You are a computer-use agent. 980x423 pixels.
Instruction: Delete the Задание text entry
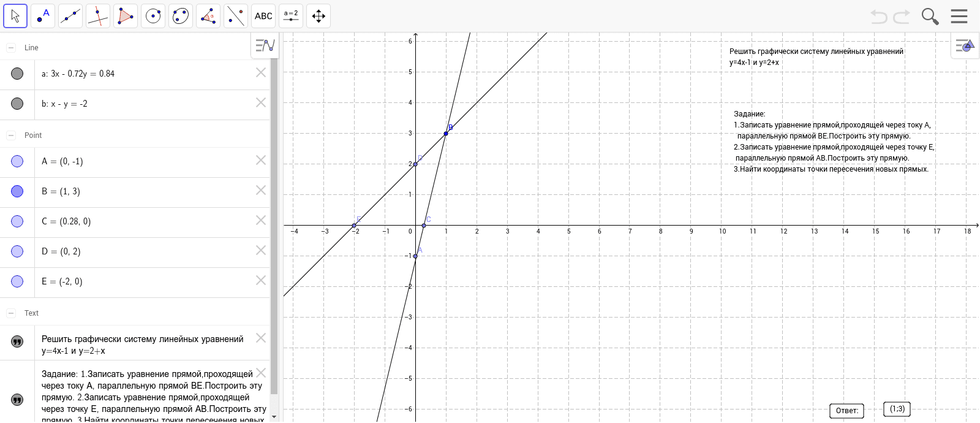(261, 373)
